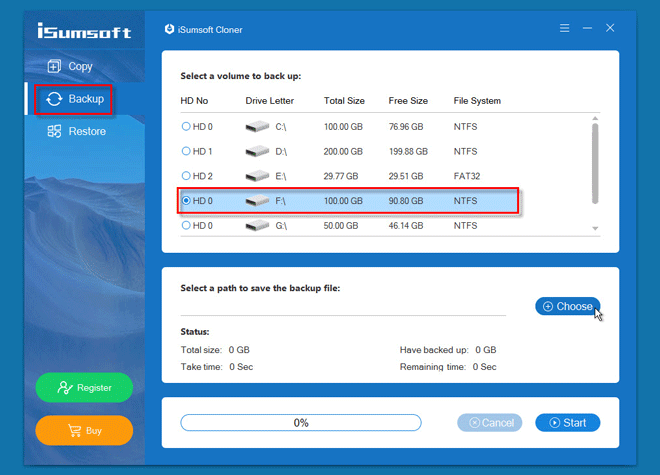The image size is (660, 475).
Task: Click the Free Size column header
Action: [x=408, y=101]
